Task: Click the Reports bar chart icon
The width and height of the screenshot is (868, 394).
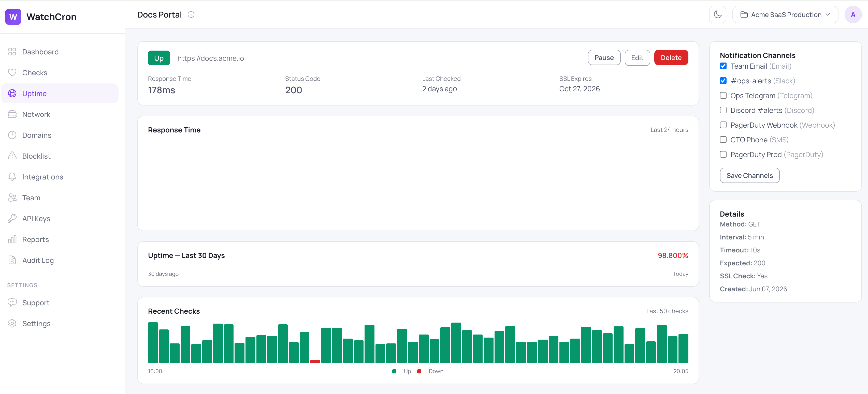Action: point(12,239)
